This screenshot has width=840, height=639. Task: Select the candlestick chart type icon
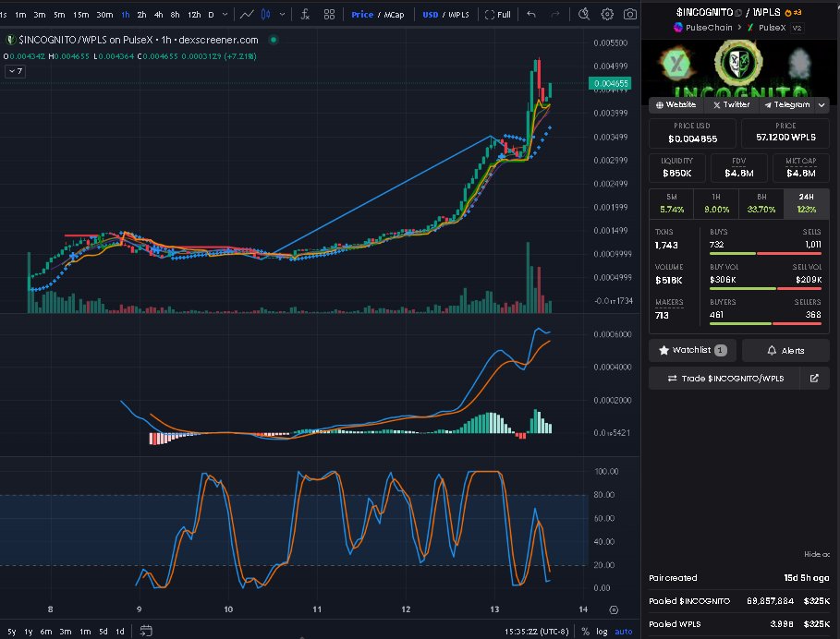266,15
